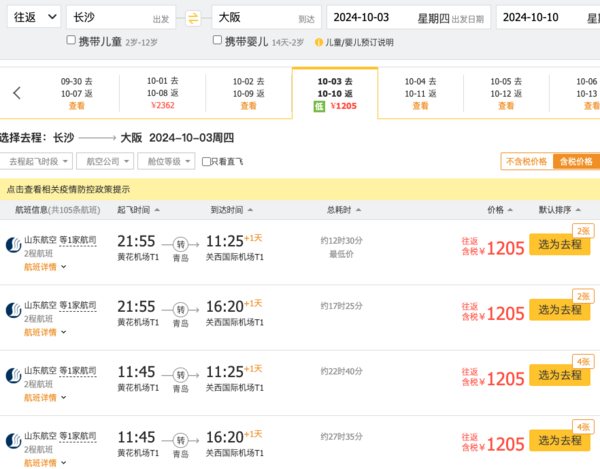Select the 10-03 去 10-10 返 date tab

[x=335, y=93]
